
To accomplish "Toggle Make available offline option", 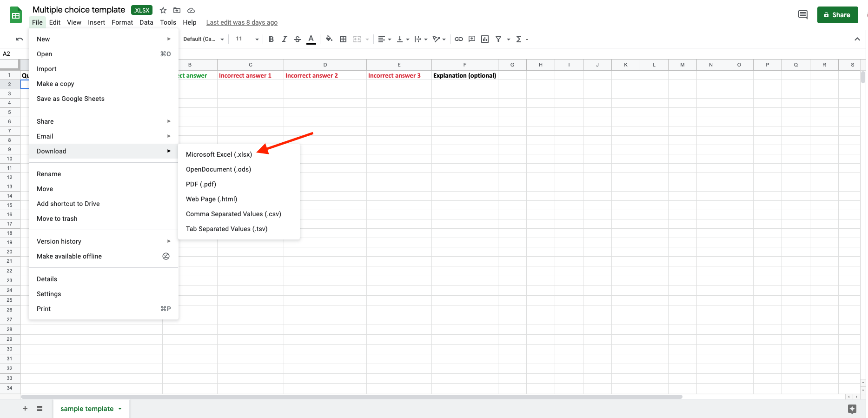I will (69, 256).
